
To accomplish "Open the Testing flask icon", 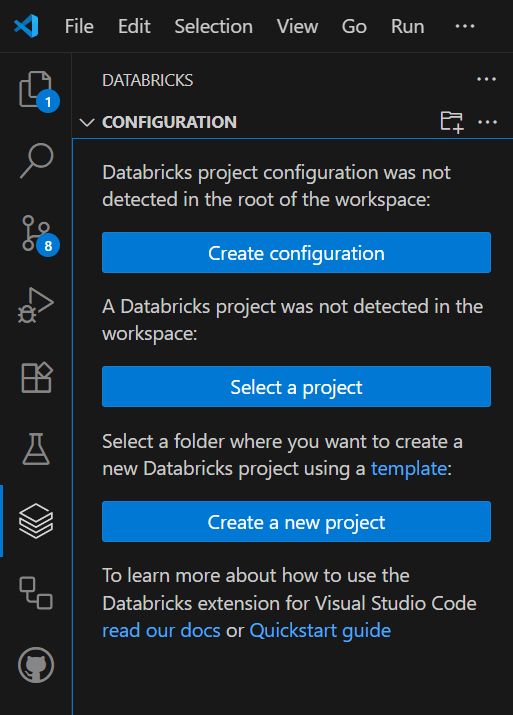I will point(36,449).
